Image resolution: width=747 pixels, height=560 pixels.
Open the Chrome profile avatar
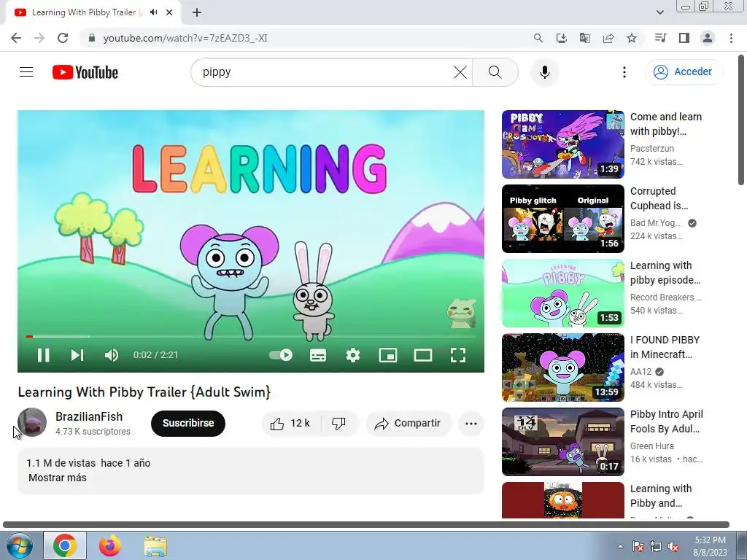pos(708,38)
